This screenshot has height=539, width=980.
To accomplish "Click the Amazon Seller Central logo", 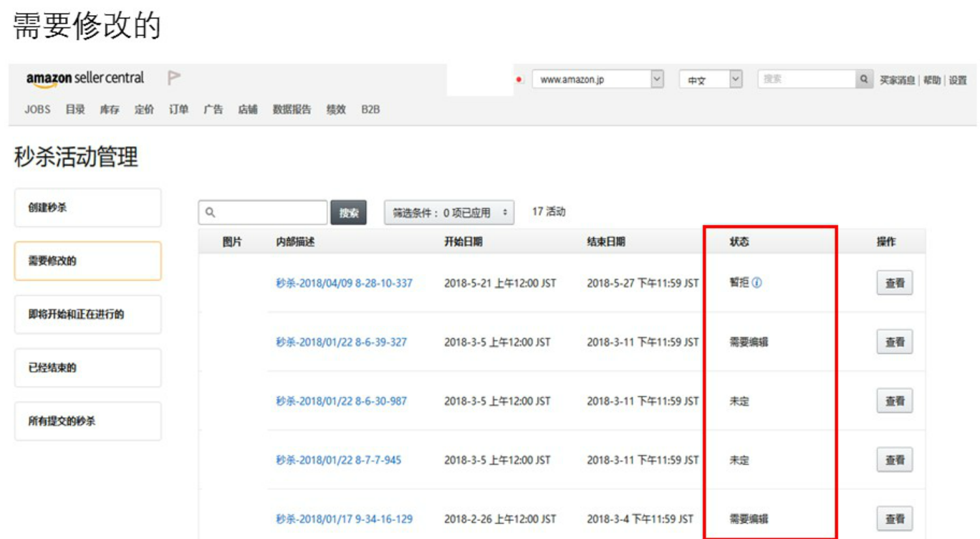I will (x=85, y=79).
